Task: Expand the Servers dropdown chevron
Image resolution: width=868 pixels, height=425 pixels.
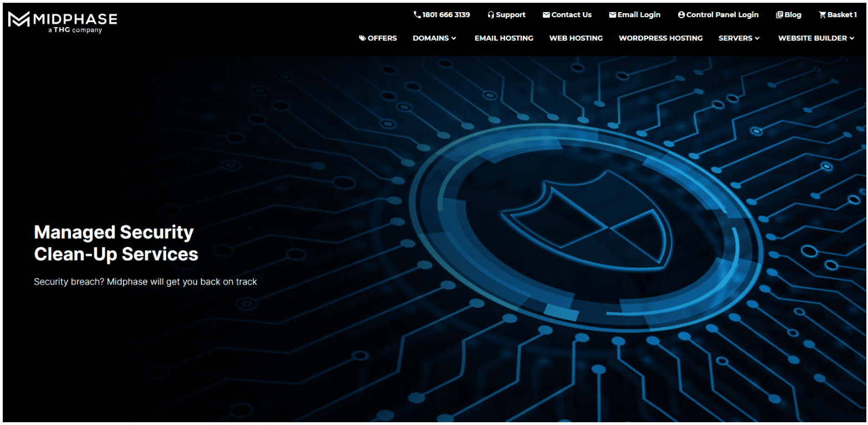Action: 757,38
